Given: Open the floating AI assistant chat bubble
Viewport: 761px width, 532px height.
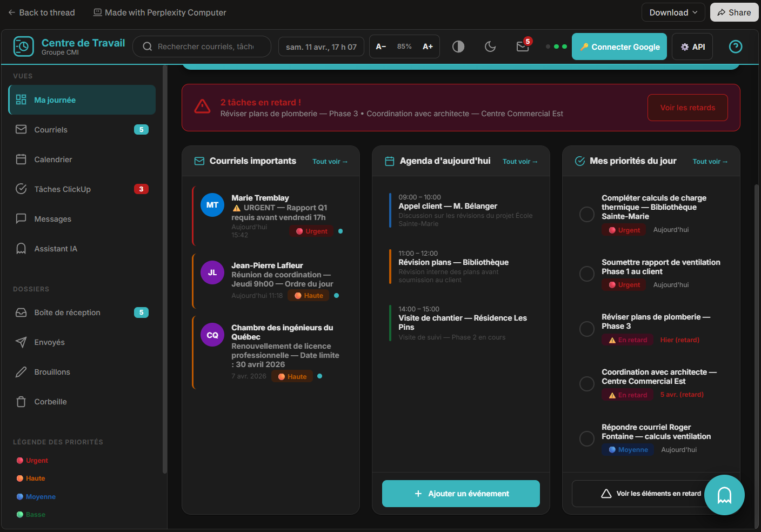Looking at the screenshot, I should pos(724,495).
